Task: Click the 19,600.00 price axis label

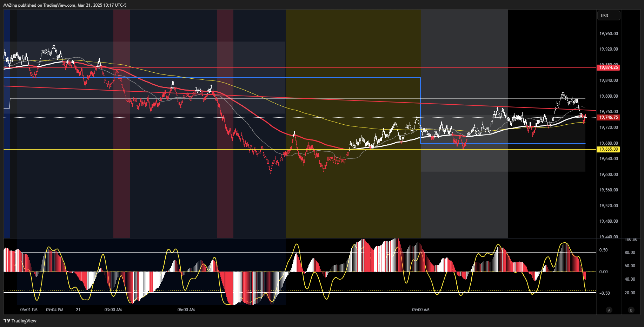Action: (609, 175)
